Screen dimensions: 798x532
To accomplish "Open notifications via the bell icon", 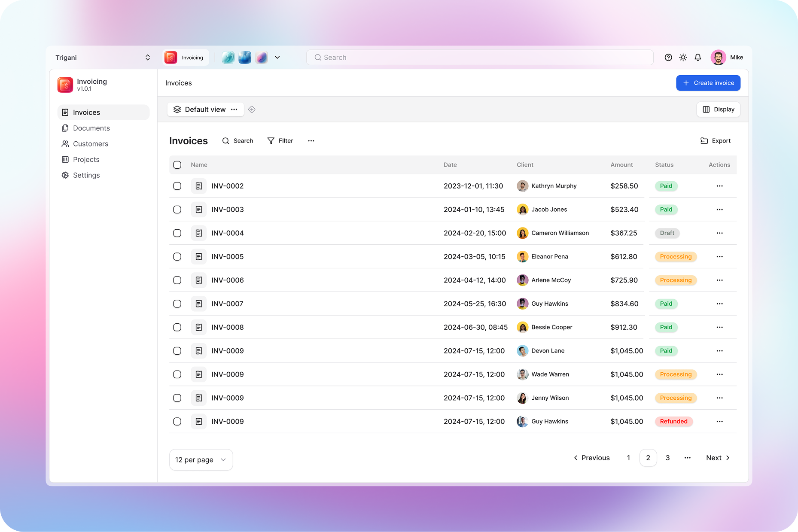I will click(x=697, y=57).
